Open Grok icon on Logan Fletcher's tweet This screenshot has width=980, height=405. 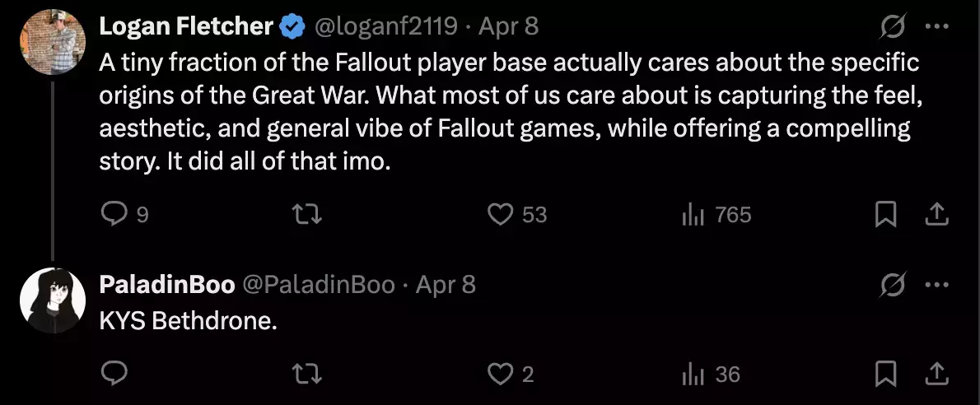point(894,27)
